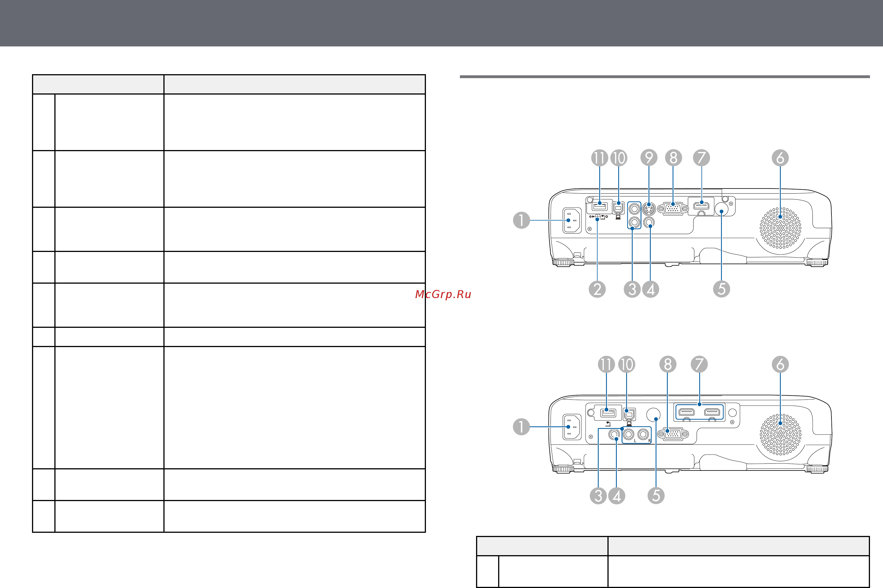
Task: Click the speaker grille on the dual-HDMI projector diagram
Action: pos(780,434)
